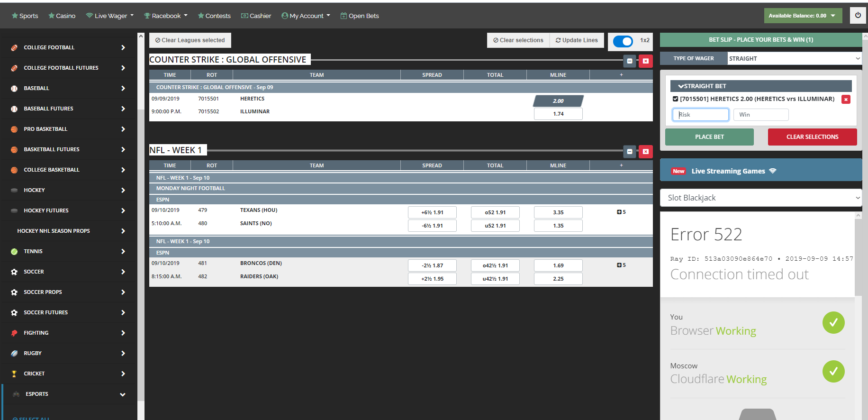Image resolution: width=868 pixels, height=420 pixels.
Task: Click red Clear Selections button in bet slip
Action: (812, 137)
